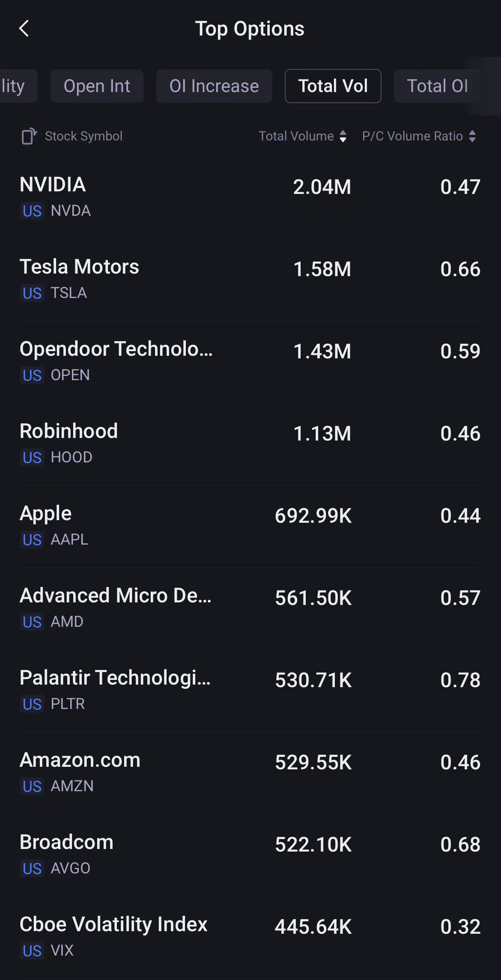The image size is (501, 980).
Task: Tap the rotate screen icon beside Stock Symbol
Action: [29, 136]
